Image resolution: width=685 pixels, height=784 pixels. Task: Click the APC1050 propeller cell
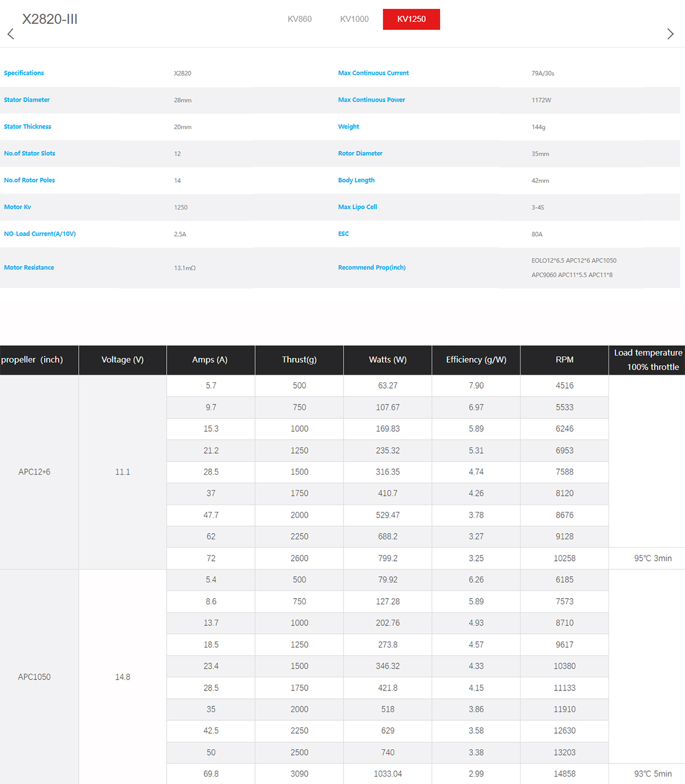[34, 677]
